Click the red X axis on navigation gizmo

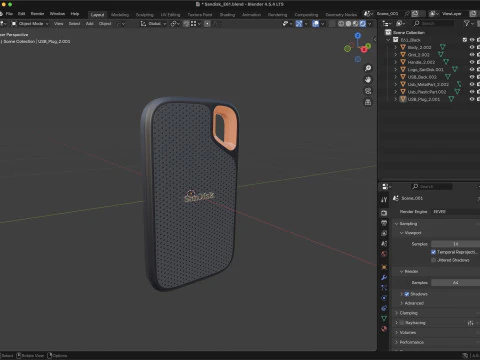tap(364, 50)
